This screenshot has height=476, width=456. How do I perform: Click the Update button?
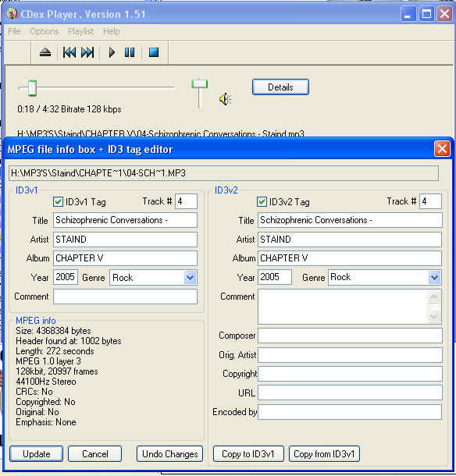click(x=37, y=454)
